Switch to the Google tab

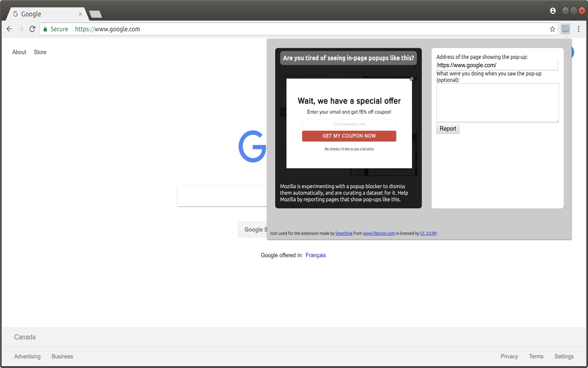pyautogui.click(x=44, y=14)
